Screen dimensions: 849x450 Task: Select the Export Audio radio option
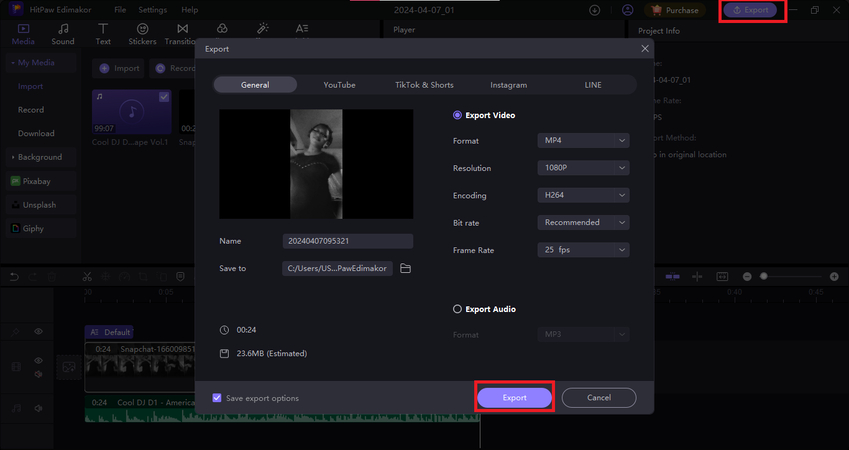click(457, 309)
